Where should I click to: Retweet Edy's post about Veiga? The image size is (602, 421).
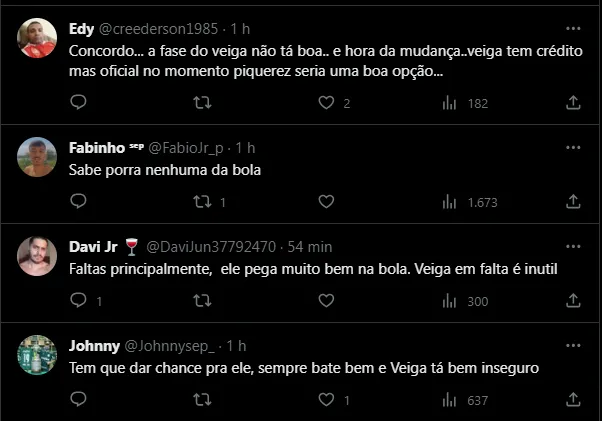201,102
